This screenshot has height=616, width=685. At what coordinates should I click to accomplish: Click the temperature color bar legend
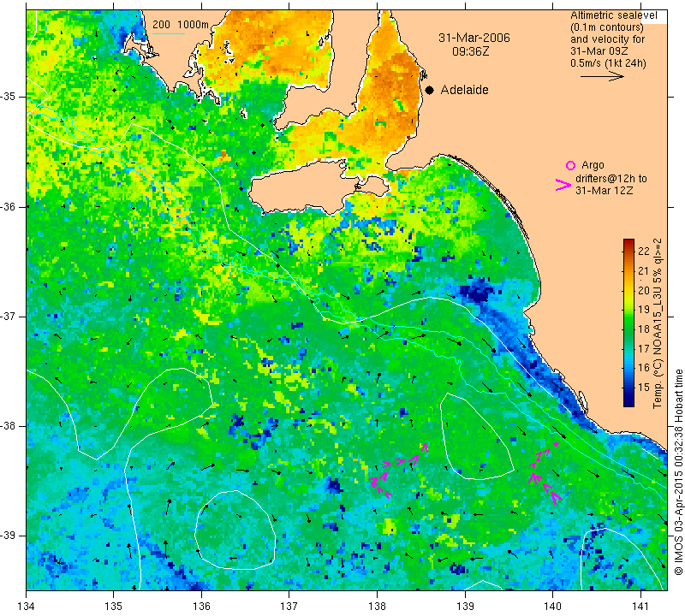628,323
